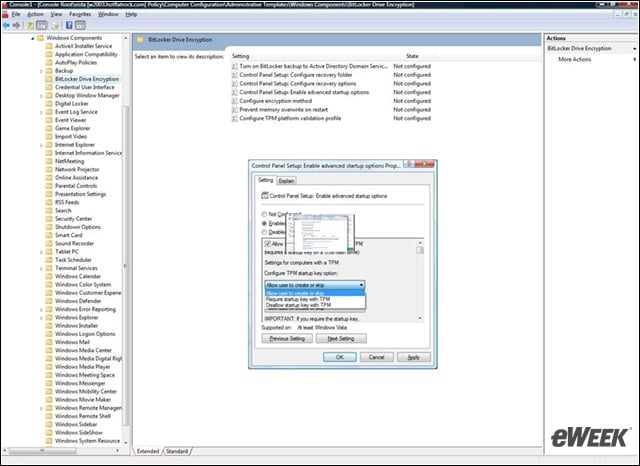Click Cancel in the properties dialog
This screenshot has height=466, width=640.
[x=376, y=357]
